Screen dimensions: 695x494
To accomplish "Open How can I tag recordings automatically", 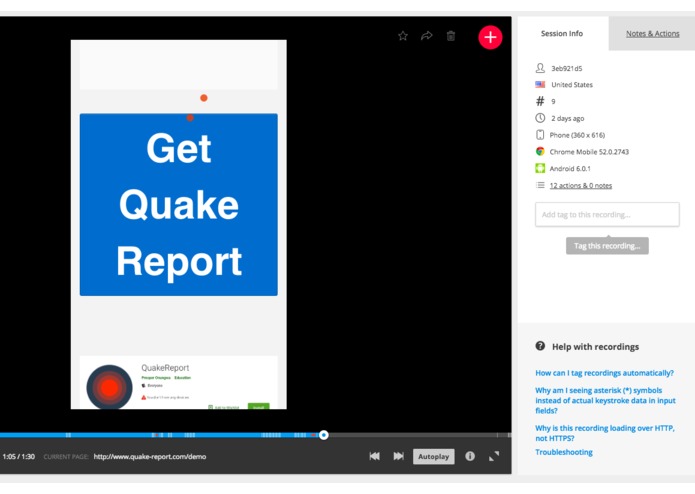I will click(604, 373).
